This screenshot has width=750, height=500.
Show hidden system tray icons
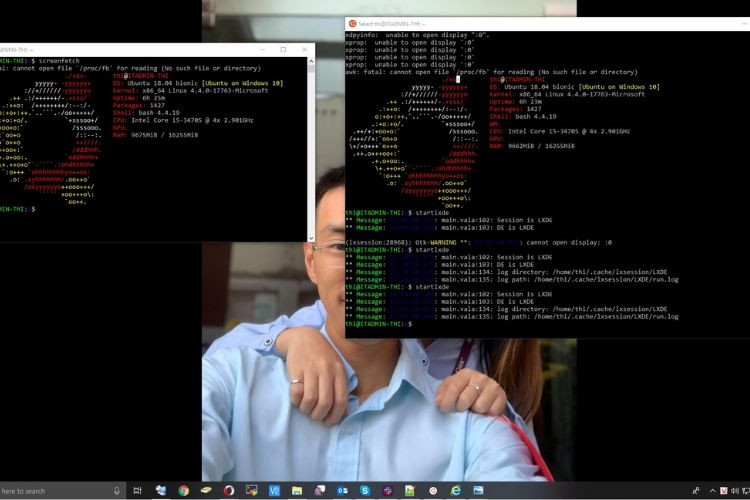(712, 491)
